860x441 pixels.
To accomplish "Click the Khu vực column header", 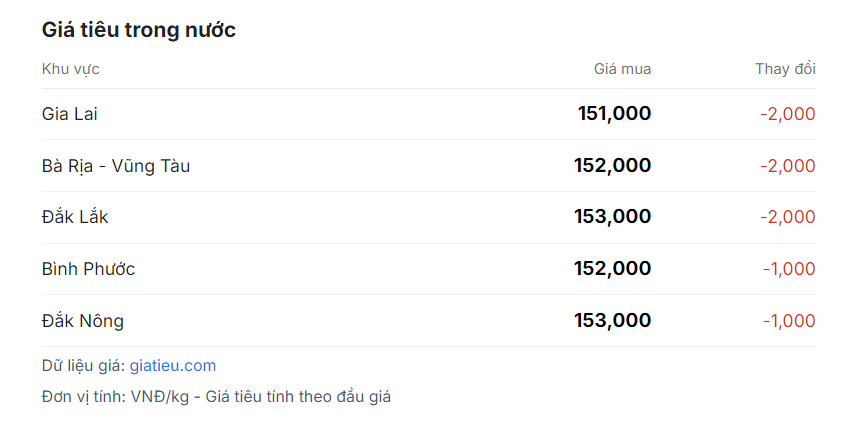I will 71,69.
